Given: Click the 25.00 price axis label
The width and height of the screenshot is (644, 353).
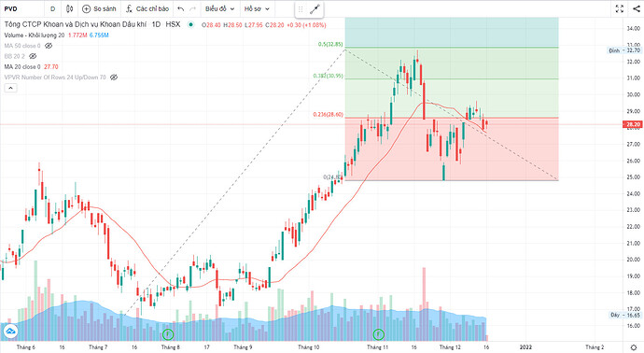Looking at the screenshot, I should click(633, 177).
